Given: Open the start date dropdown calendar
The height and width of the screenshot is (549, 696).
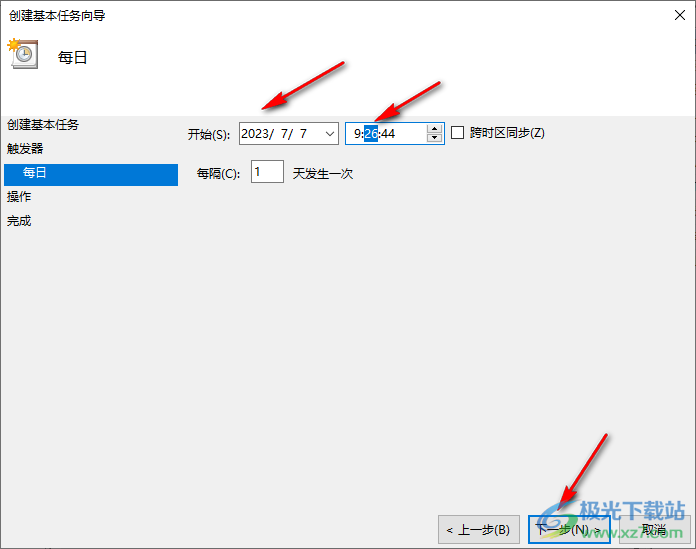Looking at the screenshot, I should coord(329,134).
